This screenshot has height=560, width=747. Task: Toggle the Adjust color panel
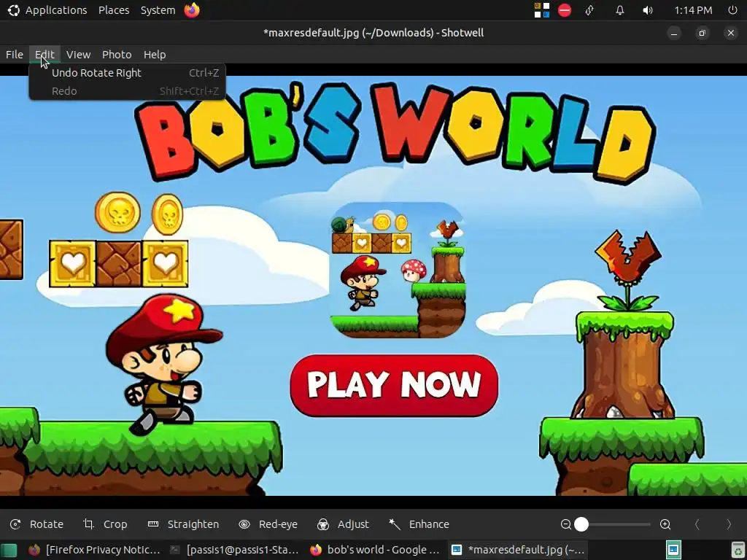point(343,524)
